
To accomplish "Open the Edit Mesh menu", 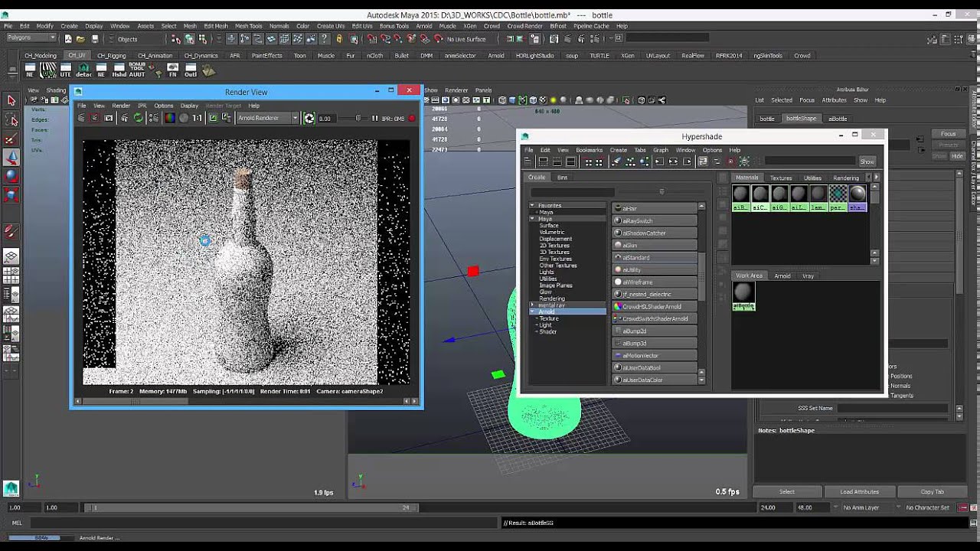I will (x=216, y=26).
